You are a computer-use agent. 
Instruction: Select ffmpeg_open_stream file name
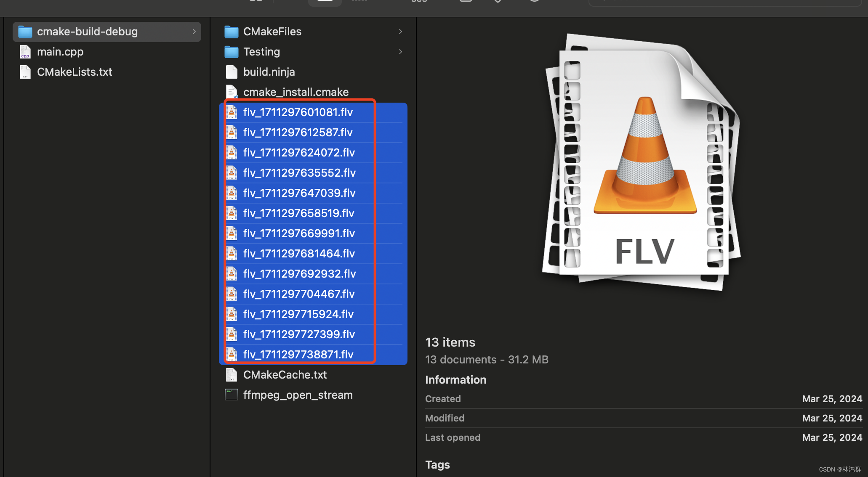pyautogui.click(x=298, y=395)
